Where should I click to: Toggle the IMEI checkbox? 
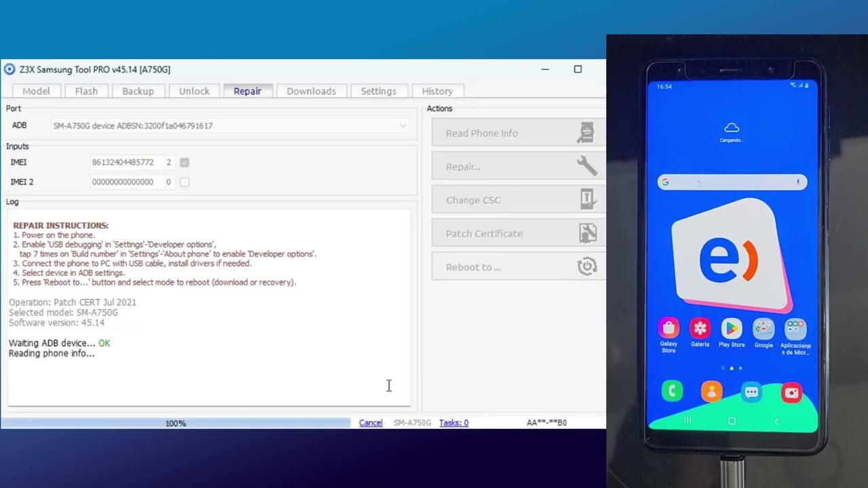[x=184, y=163]
